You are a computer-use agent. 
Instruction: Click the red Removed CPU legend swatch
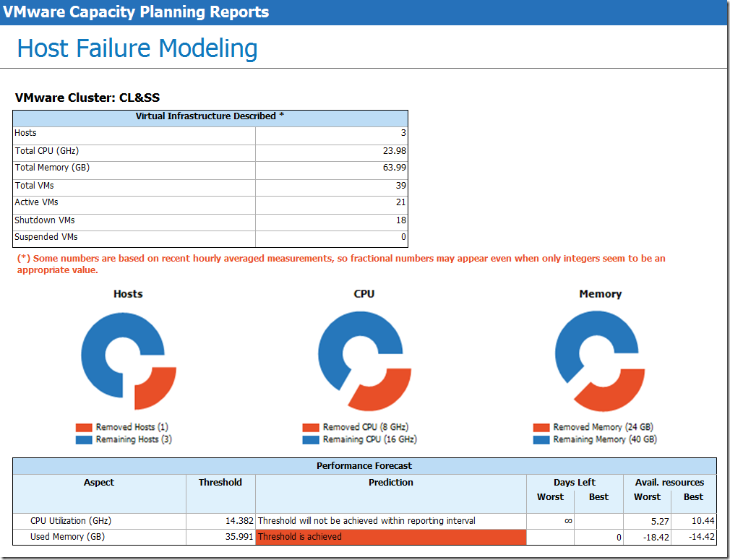coord(311,427)
